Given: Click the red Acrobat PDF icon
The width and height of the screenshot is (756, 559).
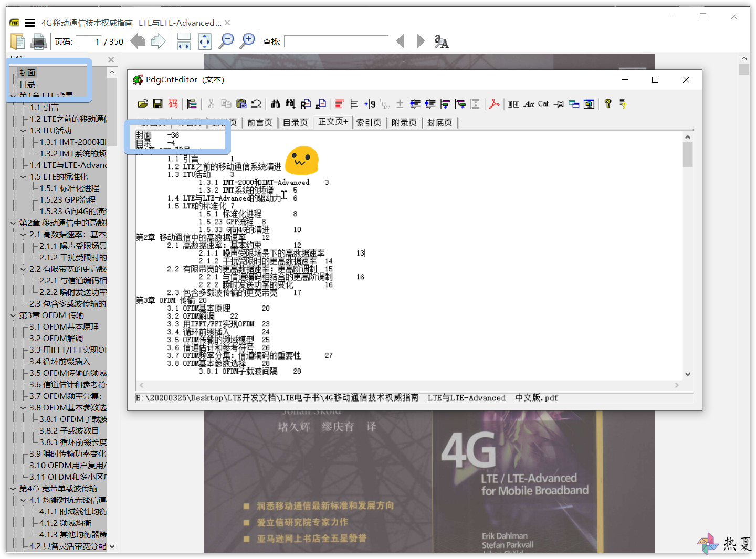Looking at the screenshot, I should pos(494,104).
